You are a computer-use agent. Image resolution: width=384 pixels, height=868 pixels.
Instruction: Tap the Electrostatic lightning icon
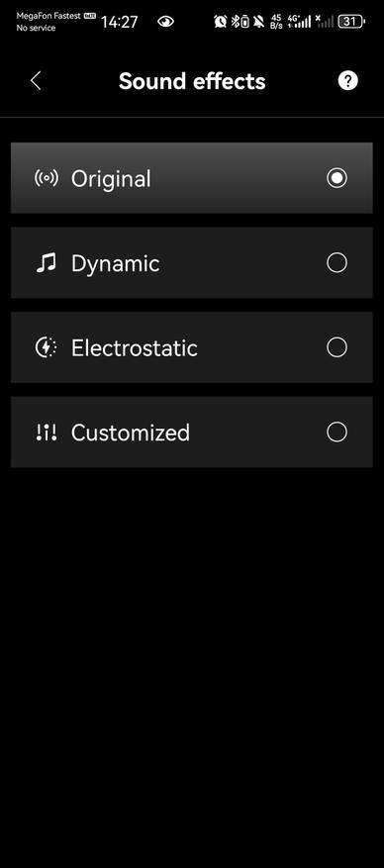tap(46, 347)
